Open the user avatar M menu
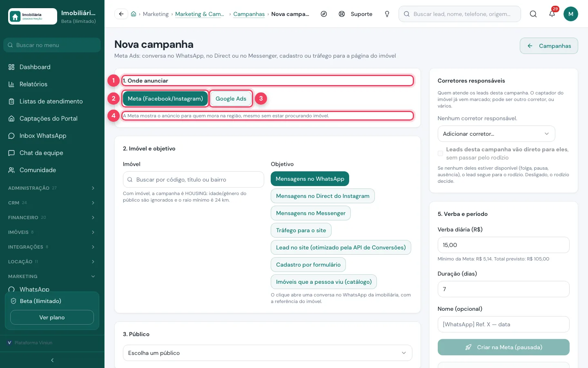 click(x=571, y=14)
